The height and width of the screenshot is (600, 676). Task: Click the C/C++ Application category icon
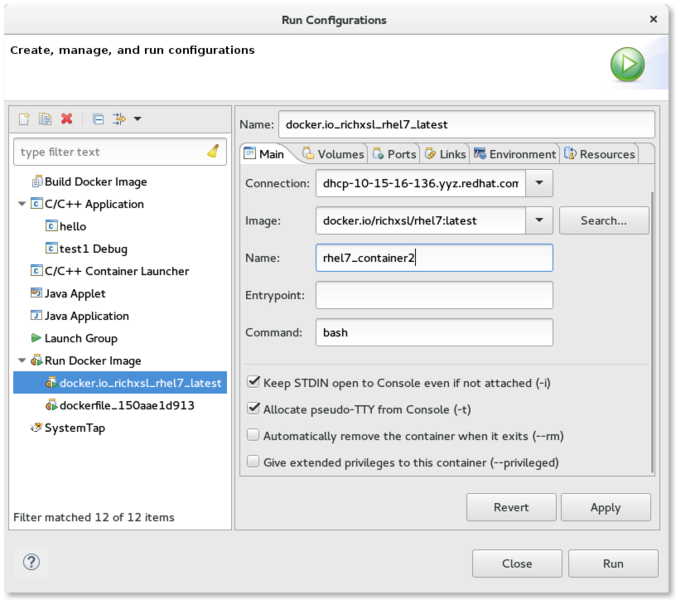tap(37, 203)
